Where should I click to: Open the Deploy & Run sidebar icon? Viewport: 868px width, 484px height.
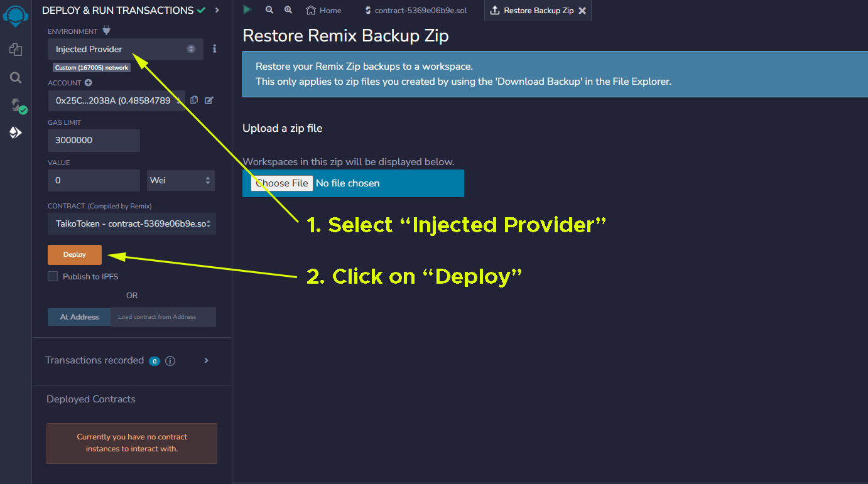16,132
